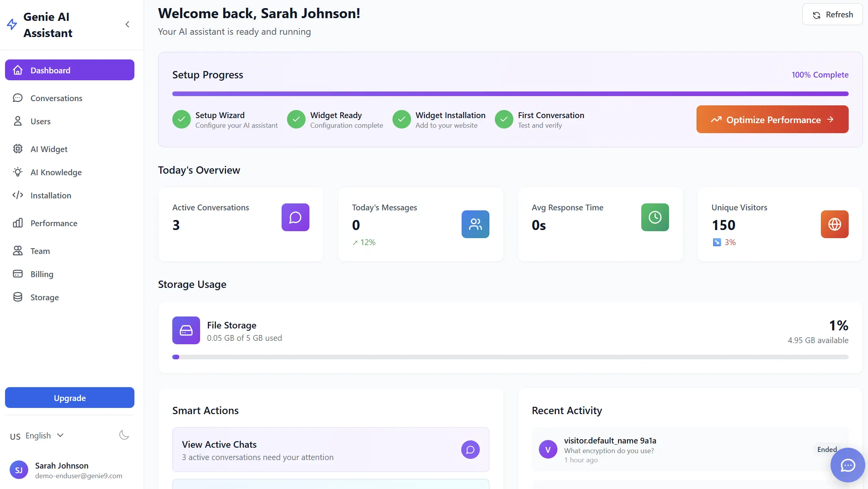The width and height of the screenshot is (868, 489).
Task: Open the floating chat widget button
Action: [x=848, y=465]
